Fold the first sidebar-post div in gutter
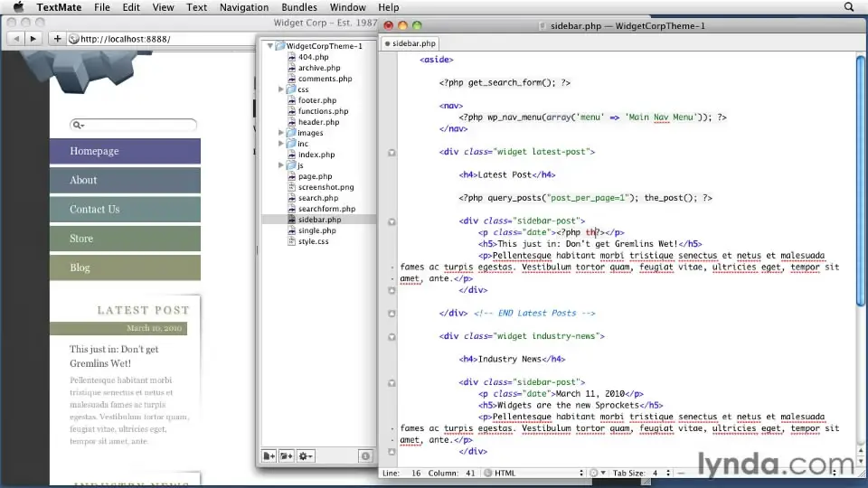This screenshot has height=488, width=868. tap(392, 221)
